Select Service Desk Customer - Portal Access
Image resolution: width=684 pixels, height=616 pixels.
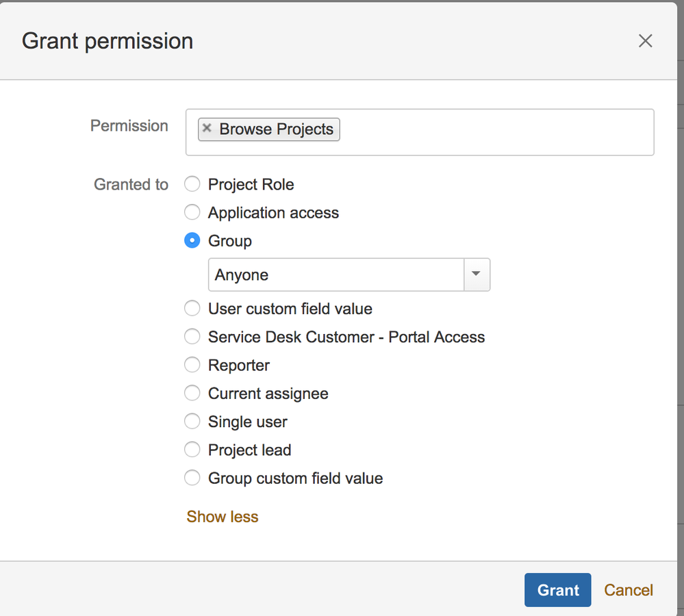click(x=192, y=337)
